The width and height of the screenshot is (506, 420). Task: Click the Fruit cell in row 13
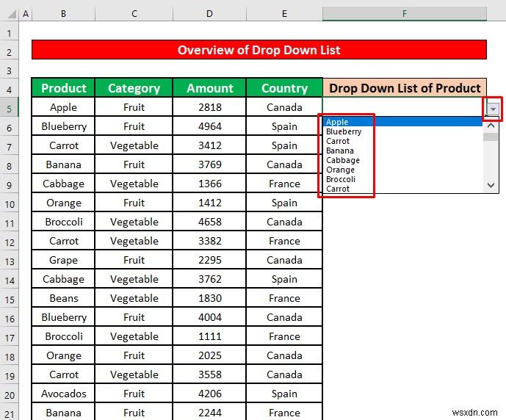[134, 260]
